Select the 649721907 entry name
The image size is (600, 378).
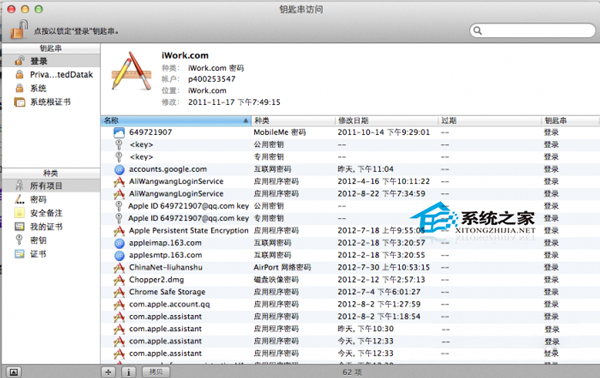pos(150,132)
